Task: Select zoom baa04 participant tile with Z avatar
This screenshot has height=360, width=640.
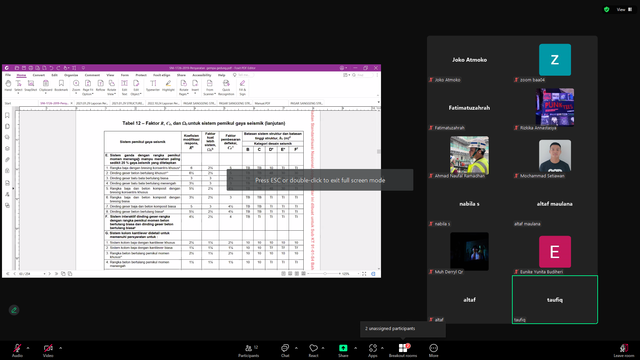Action: coord(555,60)
